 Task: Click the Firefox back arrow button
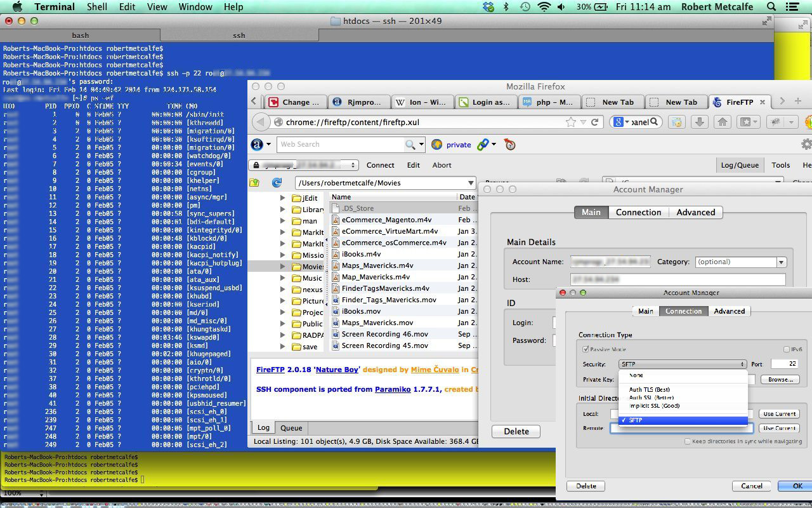(x=261, y=122)
